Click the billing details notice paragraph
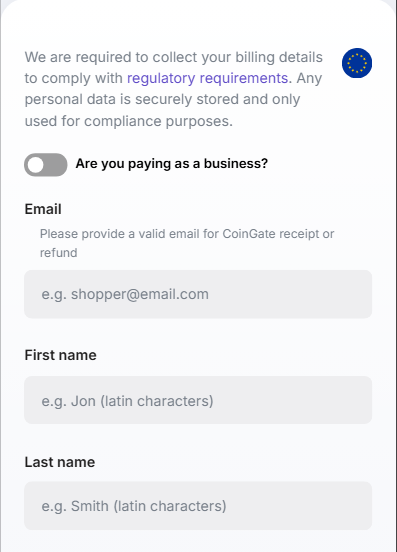This screenshot has height=552, width=397. click(174, 89)
